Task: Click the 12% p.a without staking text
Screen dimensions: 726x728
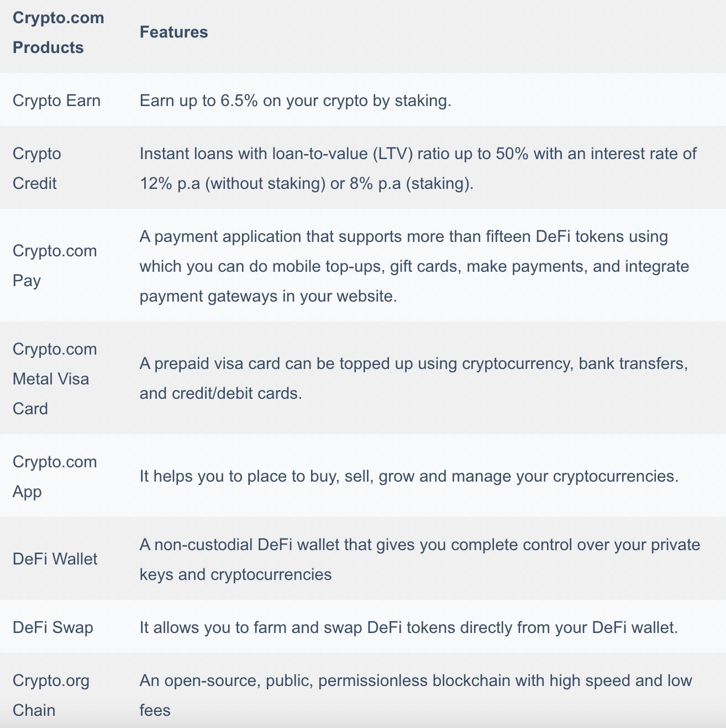Action: 233,183
